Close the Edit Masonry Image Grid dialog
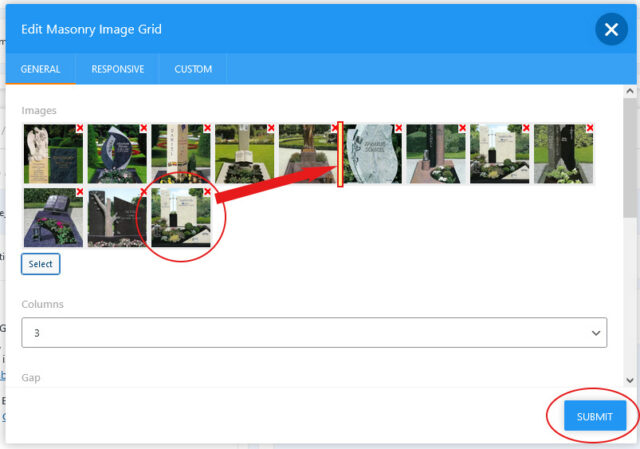640x449 pixels. pos(611,29)
